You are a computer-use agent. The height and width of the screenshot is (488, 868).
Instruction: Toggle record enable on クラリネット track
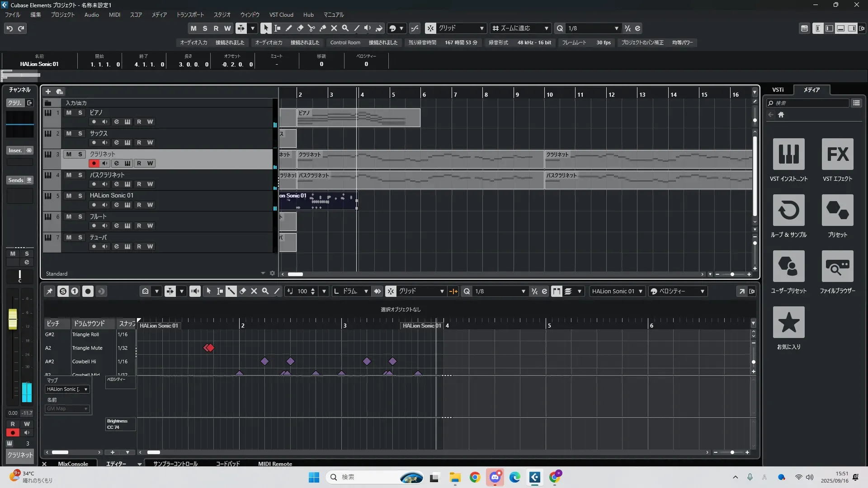pos(94,163)
